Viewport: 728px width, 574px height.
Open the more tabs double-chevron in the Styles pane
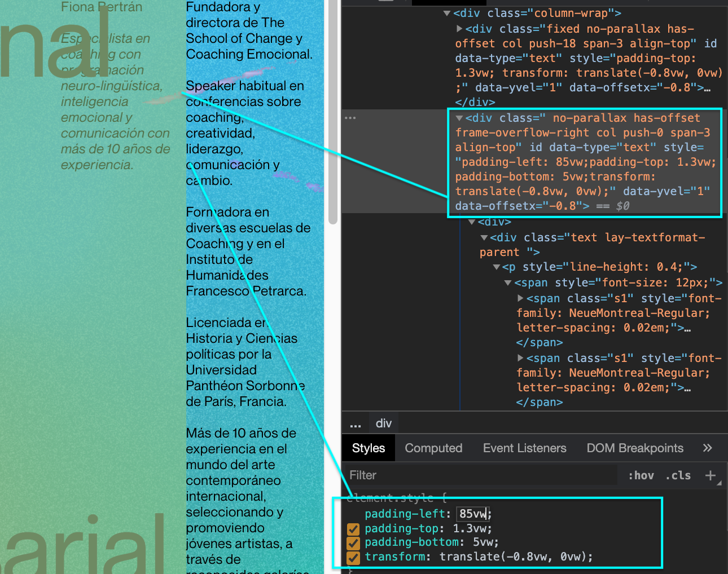pos(707,448)
